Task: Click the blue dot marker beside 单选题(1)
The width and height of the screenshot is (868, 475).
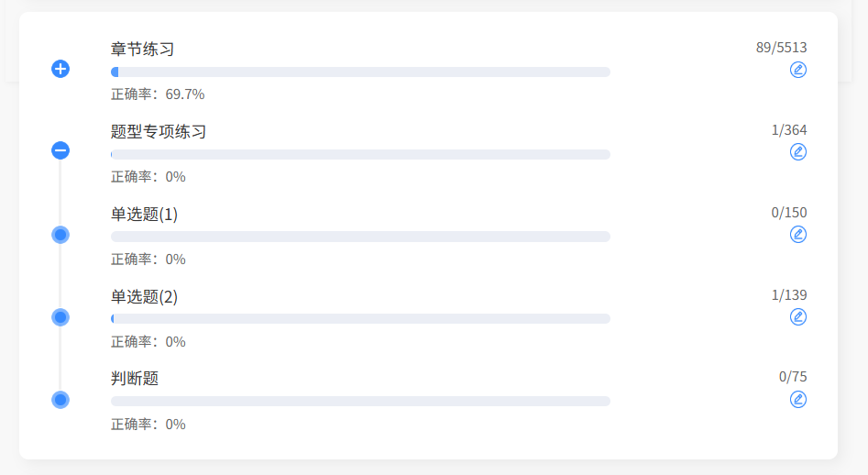Action: [x=60, y=235]
